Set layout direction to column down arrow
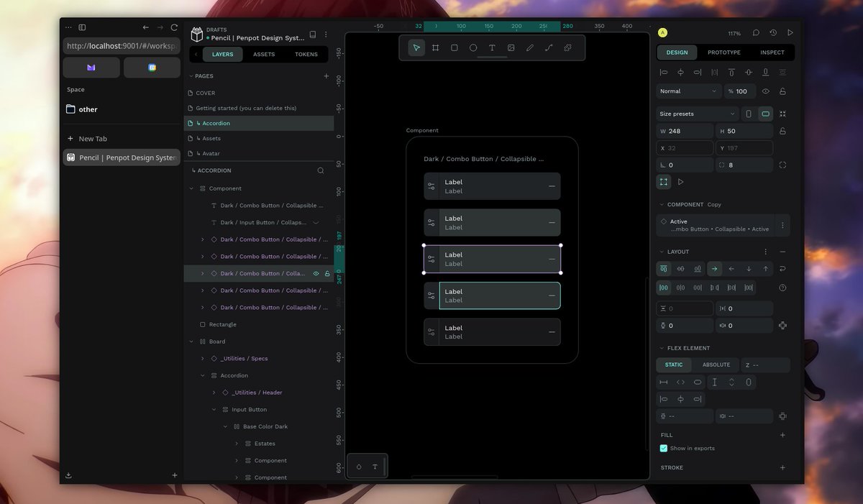 tap(749, 269)
